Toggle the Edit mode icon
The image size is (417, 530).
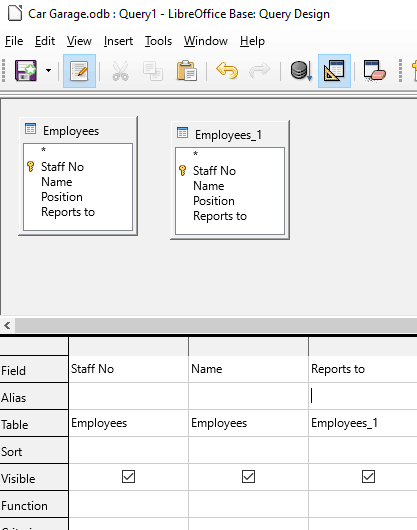click(79, 71)
